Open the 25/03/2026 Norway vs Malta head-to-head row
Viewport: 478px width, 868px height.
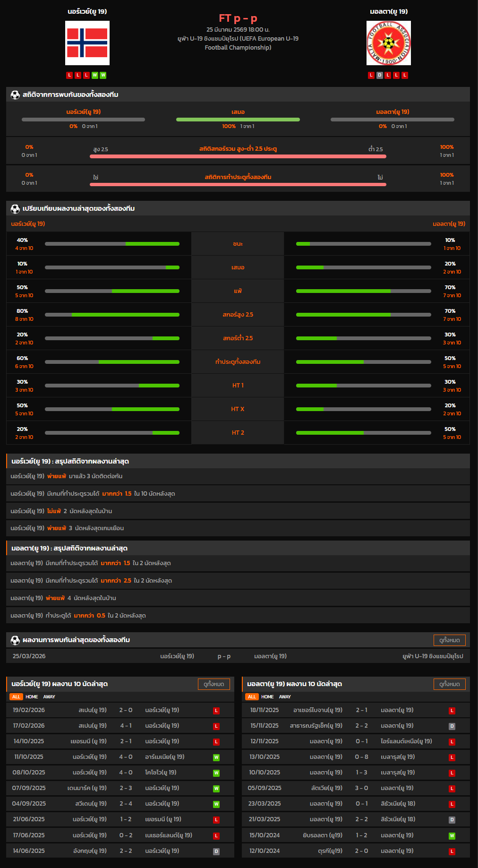point(238,656)
